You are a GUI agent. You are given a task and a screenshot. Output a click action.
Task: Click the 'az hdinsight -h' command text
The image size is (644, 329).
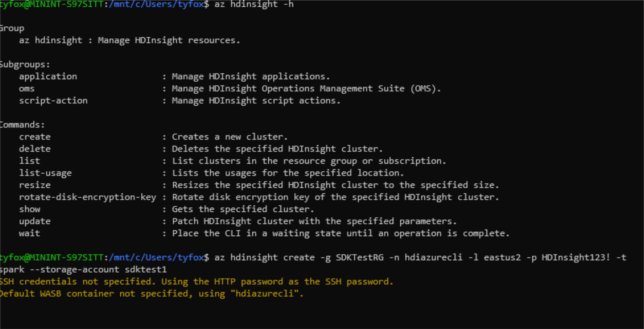(x=254, y=4)
